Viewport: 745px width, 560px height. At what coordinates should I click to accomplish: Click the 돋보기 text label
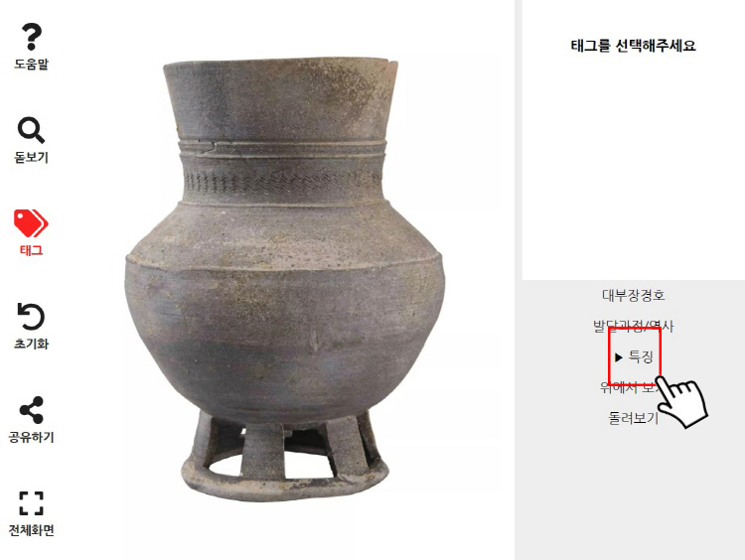(32, 157)
